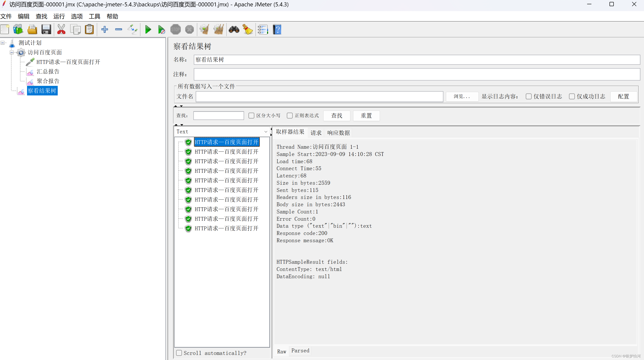Click the 浏览... button
Screen dimensions: 644x360
coord(462,96)
